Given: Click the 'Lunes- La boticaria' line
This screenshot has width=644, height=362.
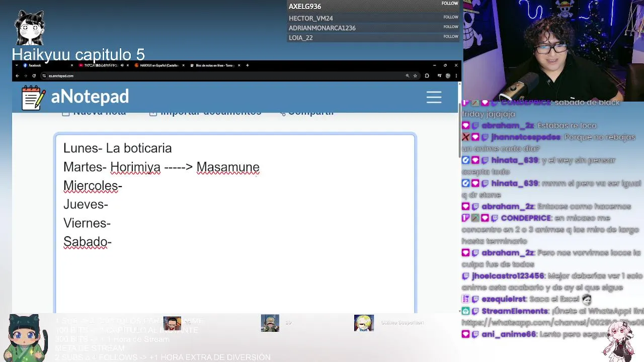Looking at the screenshot, I should tap(117, 148).
